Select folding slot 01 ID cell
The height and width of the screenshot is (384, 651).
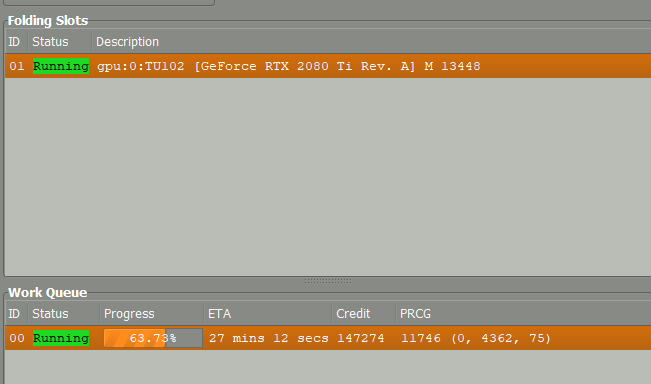(x=17, y=66)
